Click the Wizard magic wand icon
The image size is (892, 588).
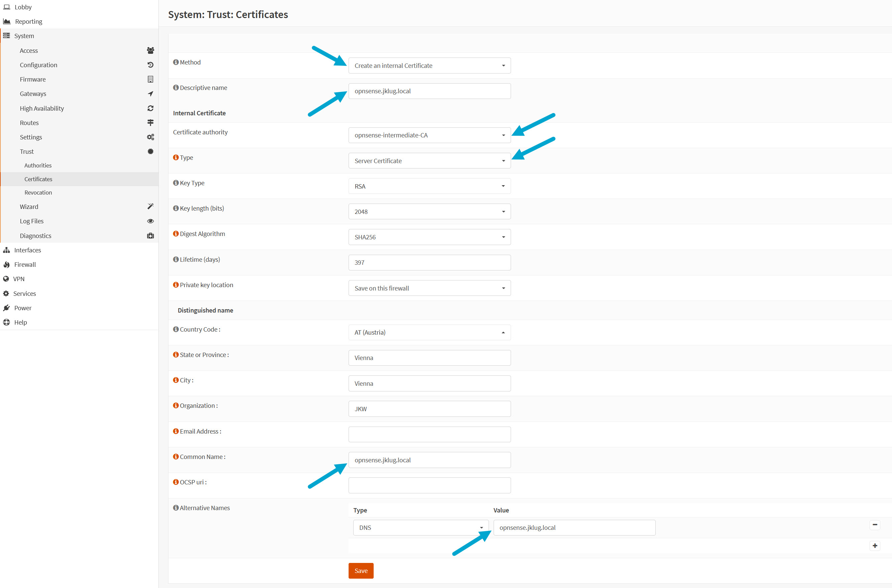[x=150, y=206]
